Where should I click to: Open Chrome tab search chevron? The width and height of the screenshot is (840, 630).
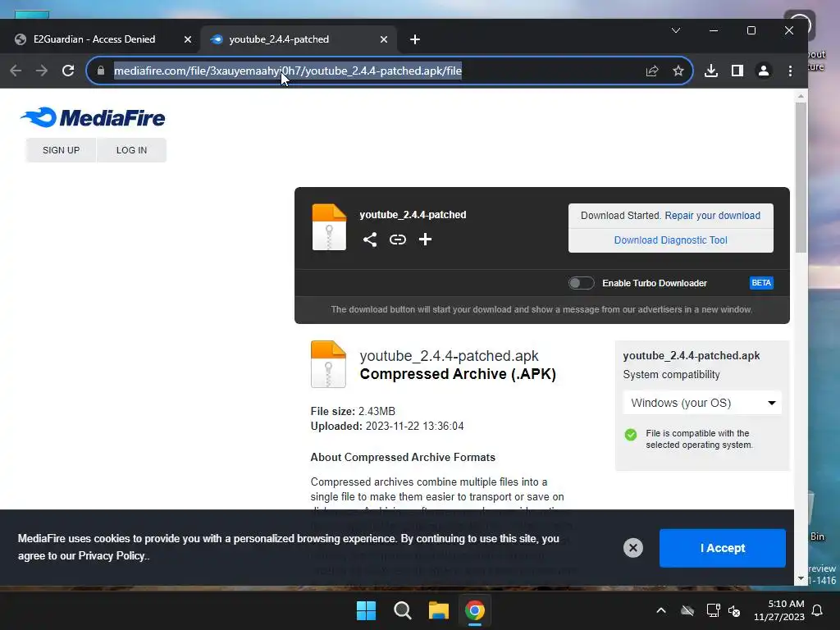tap(676, 30)
